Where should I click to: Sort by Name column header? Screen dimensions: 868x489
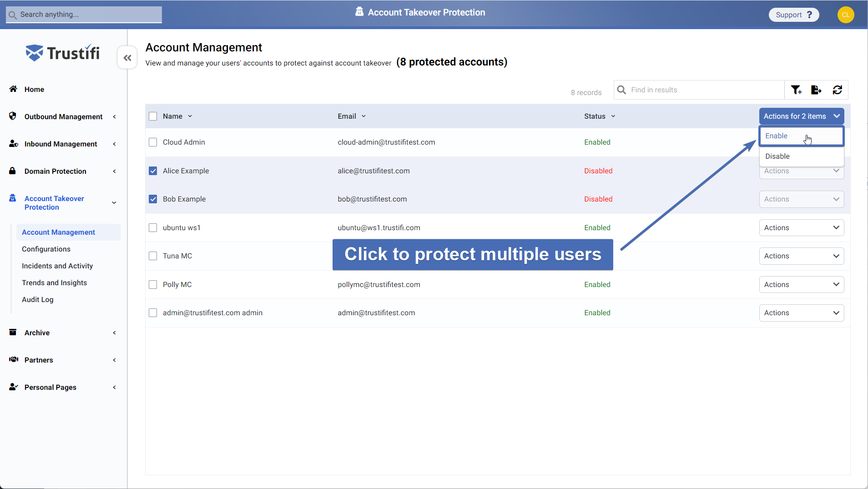[177, 116]
